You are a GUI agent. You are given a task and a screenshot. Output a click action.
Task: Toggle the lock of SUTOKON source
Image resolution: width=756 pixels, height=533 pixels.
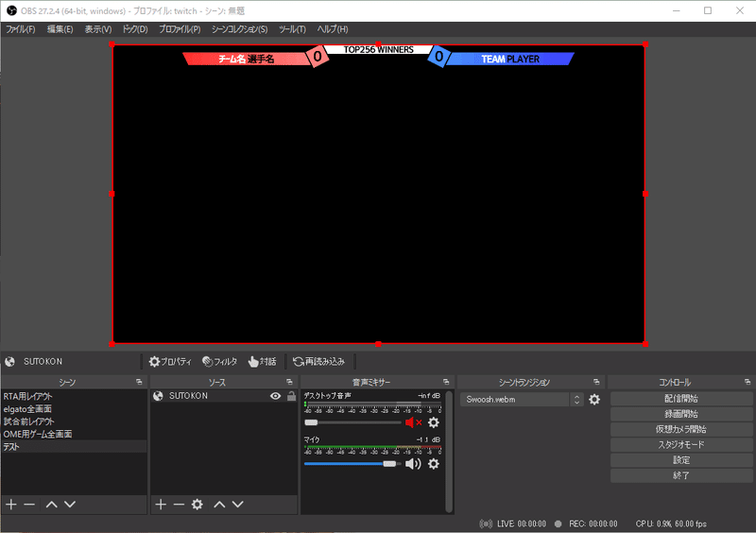point(291,396)
